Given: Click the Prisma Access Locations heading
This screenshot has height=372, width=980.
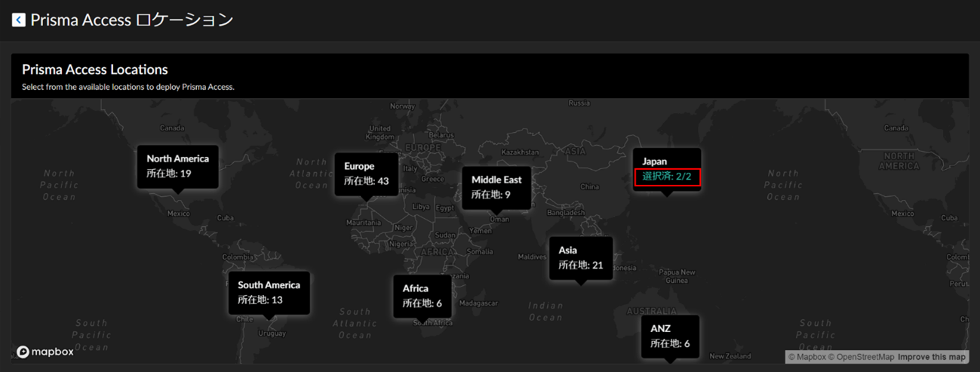Looking at the screenshot, I should [x=95, y=69].
